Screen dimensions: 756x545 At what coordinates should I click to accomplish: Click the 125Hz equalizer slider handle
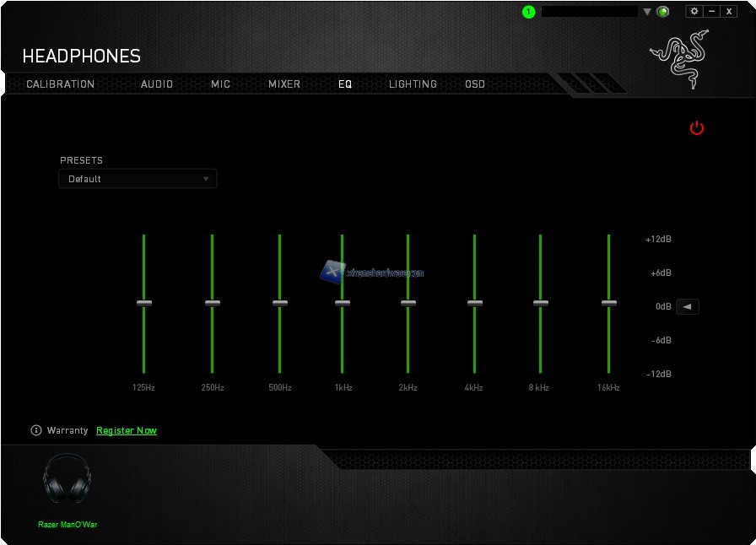pyautogui.click(x=144, y=303)
